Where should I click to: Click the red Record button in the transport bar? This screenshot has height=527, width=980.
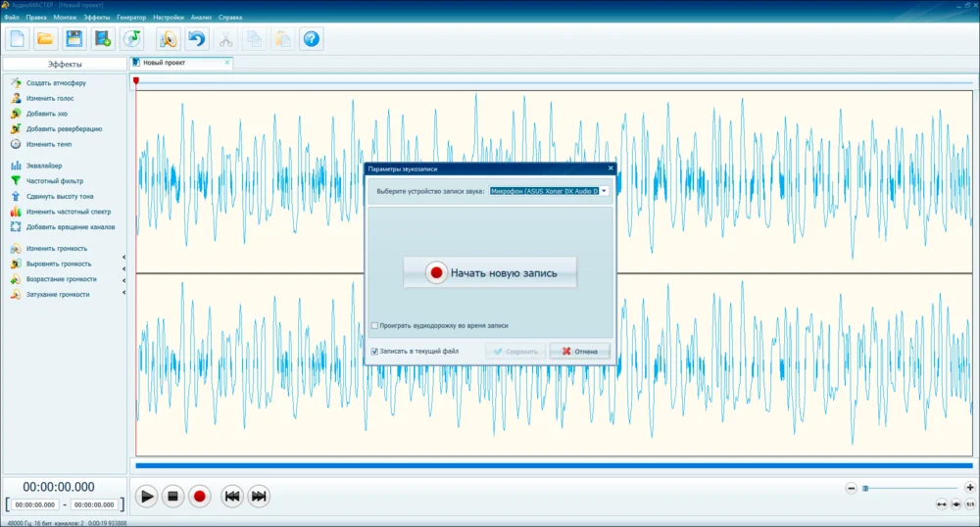pos(200,497)
